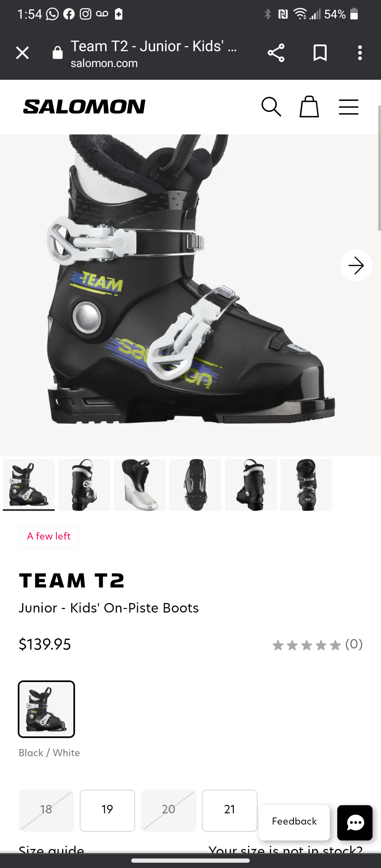The width and height of the screenshot is (381, 868).
Task: Choose the Black / White color swatch
Action: coord(47,709)
